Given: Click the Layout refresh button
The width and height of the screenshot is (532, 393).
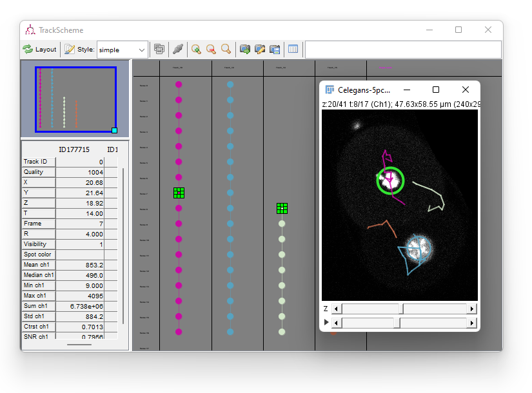Looking at the screenshot, I should tap(39, 50).
